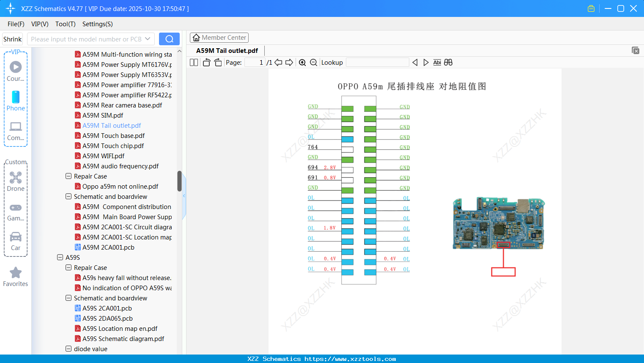Rotate the page clockwise

point(218,63)
